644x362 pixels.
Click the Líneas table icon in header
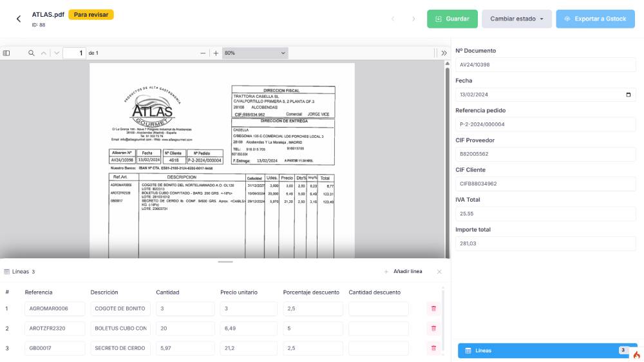(6, 272)
